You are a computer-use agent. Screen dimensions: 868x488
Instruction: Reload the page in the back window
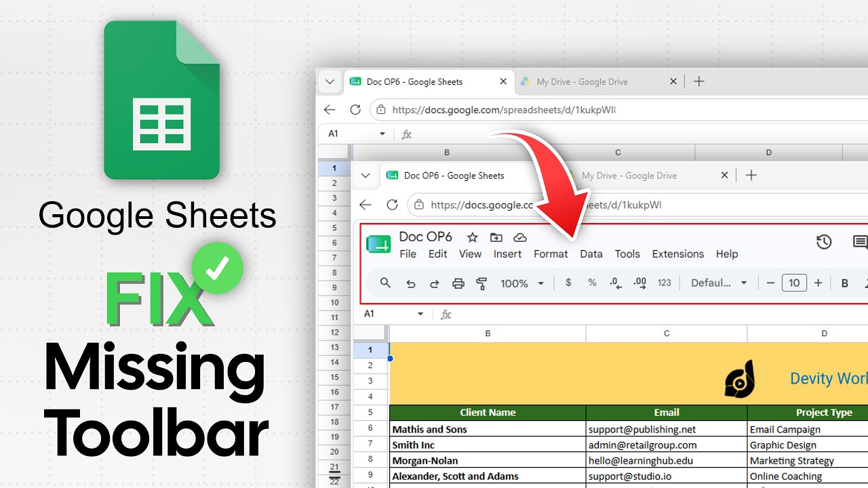(355, 109)
